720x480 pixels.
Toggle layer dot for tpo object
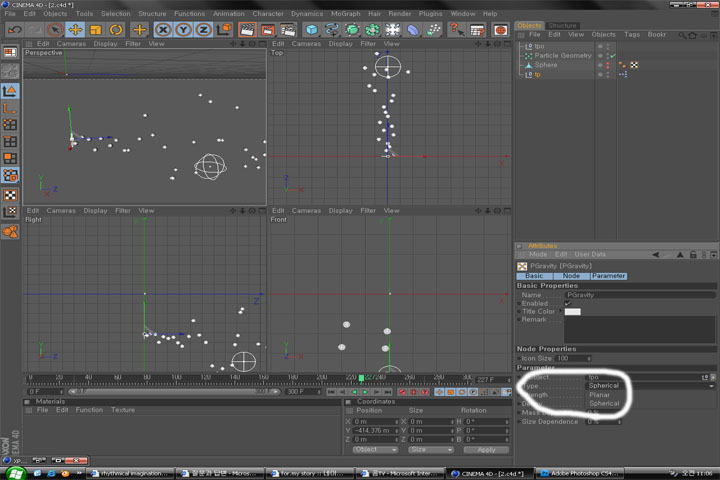pos(600,46)
